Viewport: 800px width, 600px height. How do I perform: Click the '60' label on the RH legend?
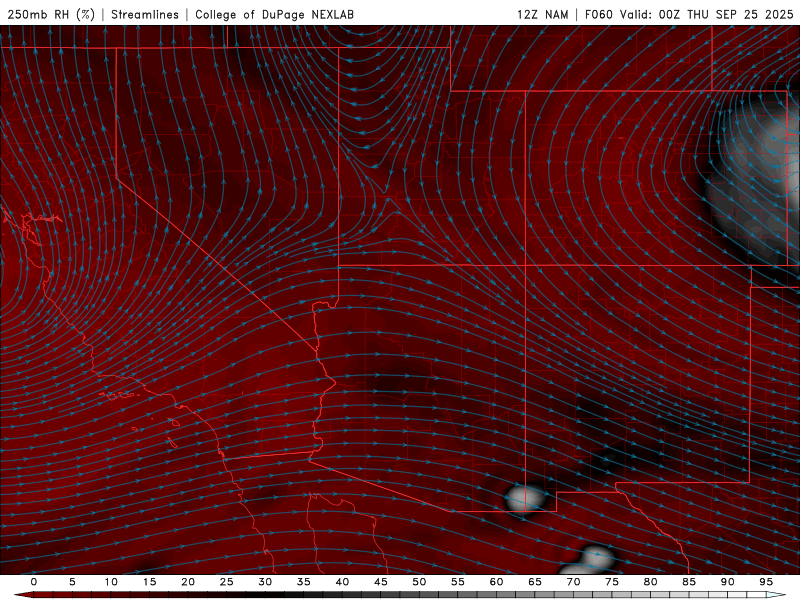coord(496,582)
